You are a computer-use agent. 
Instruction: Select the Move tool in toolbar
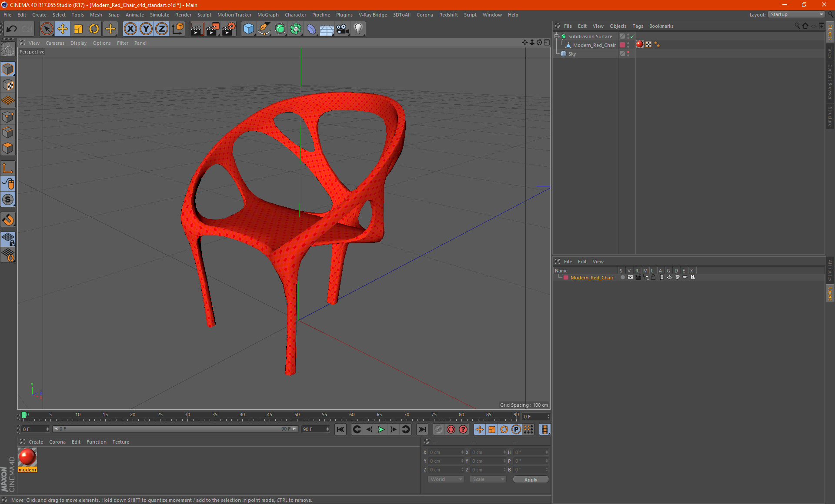[63, 29]
